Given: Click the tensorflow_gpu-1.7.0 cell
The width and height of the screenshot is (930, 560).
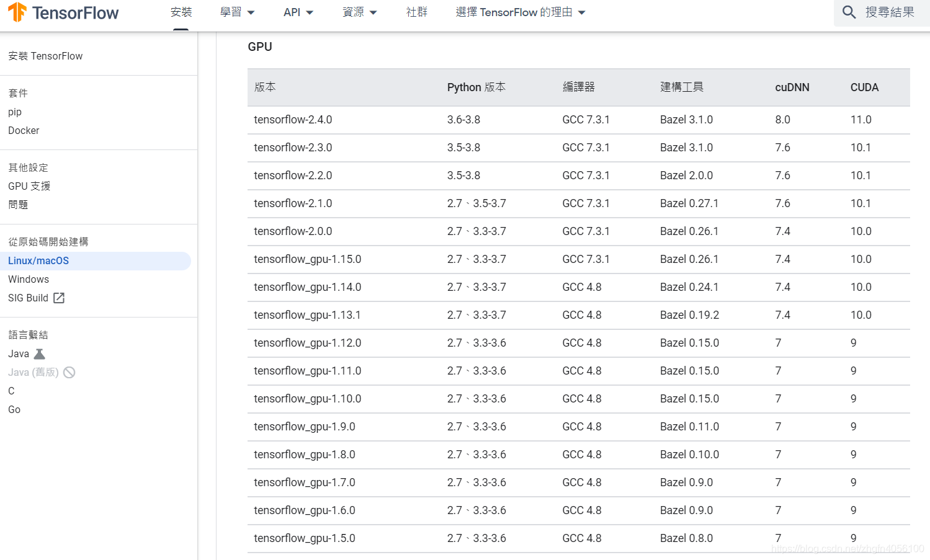Looking at the screenshot, I should click(x=305, y=482).
